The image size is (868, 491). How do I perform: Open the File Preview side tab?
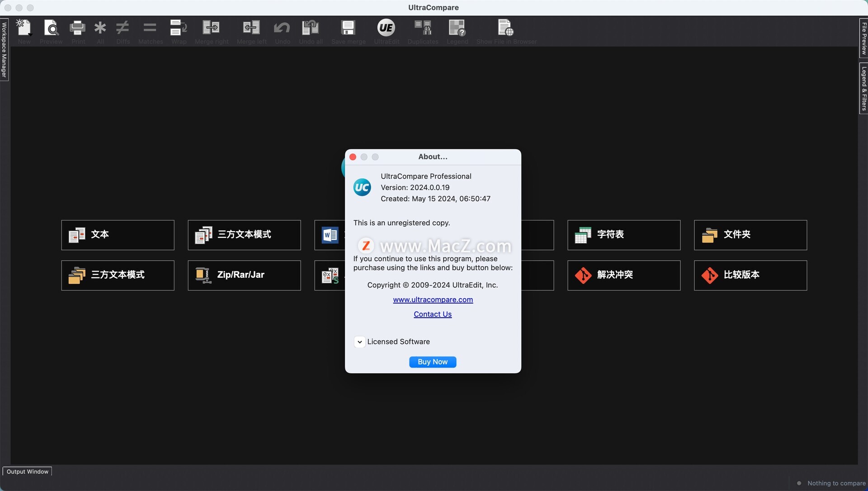(863, 38)
